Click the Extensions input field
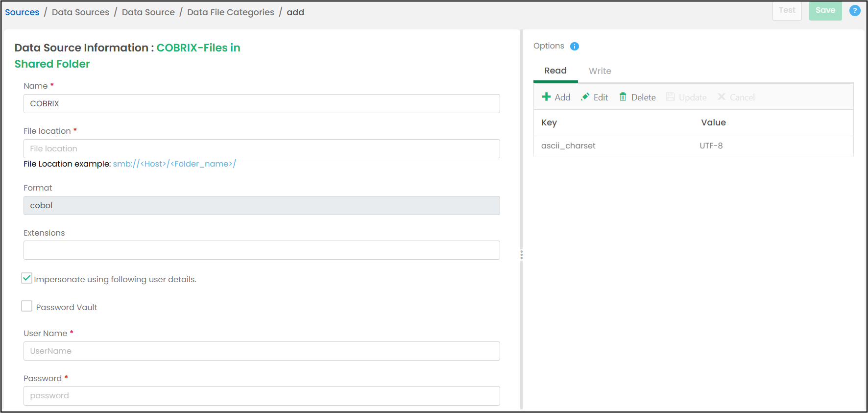868x413 pixels. pyautogui.click(x=262, y=250)
